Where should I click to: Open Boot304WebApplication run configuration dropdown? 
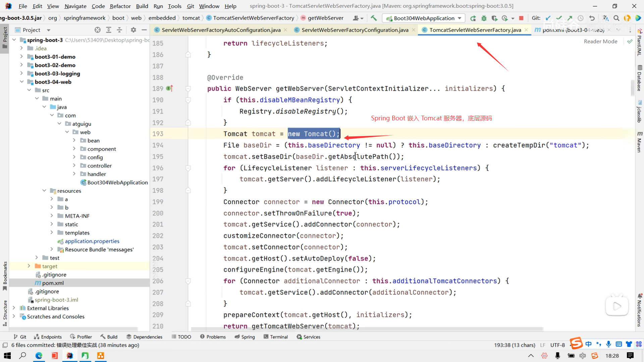pos(424,18)
